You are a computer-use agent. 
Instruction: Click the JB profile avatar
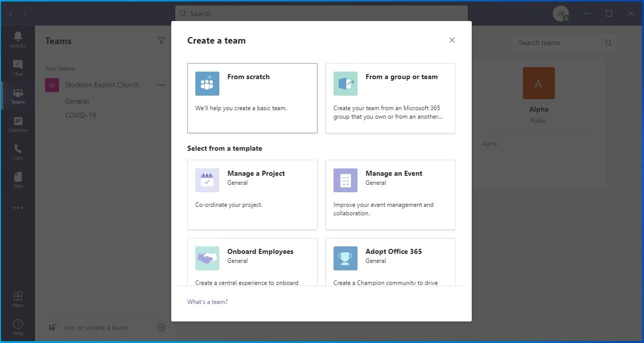point(560,14)
